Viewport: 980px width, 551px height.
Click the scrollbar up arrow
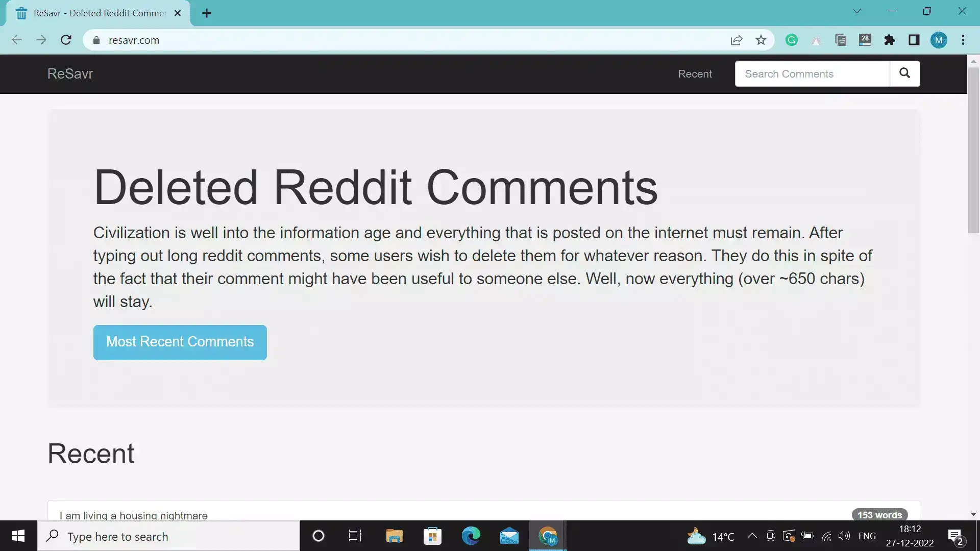tap(973, 60)
